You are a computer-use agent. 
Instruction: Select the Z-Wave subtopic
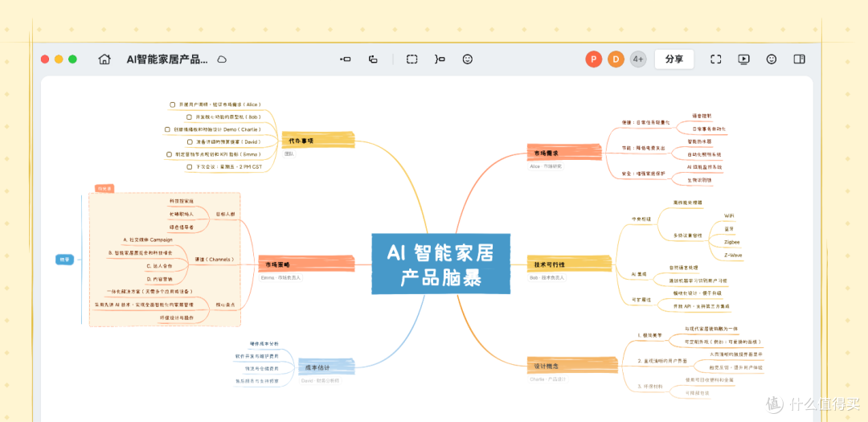[x=733, y=256]
